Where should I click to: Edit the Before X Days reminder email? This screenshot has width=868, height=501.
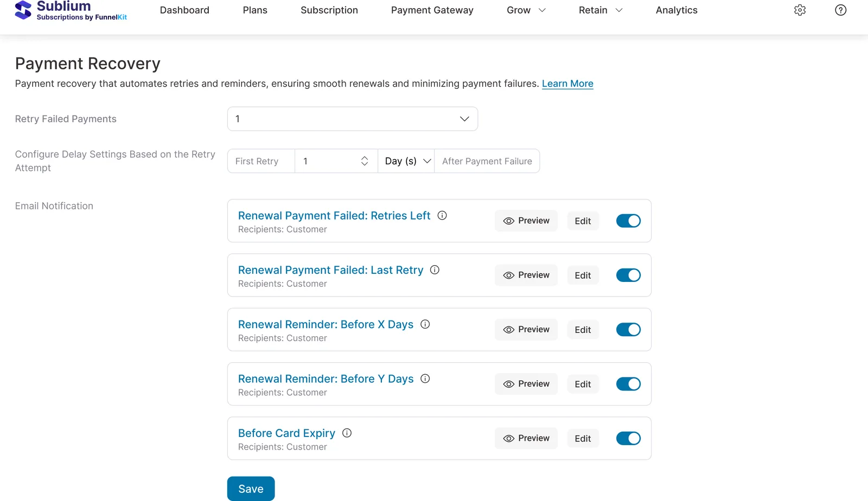[583, 330]
